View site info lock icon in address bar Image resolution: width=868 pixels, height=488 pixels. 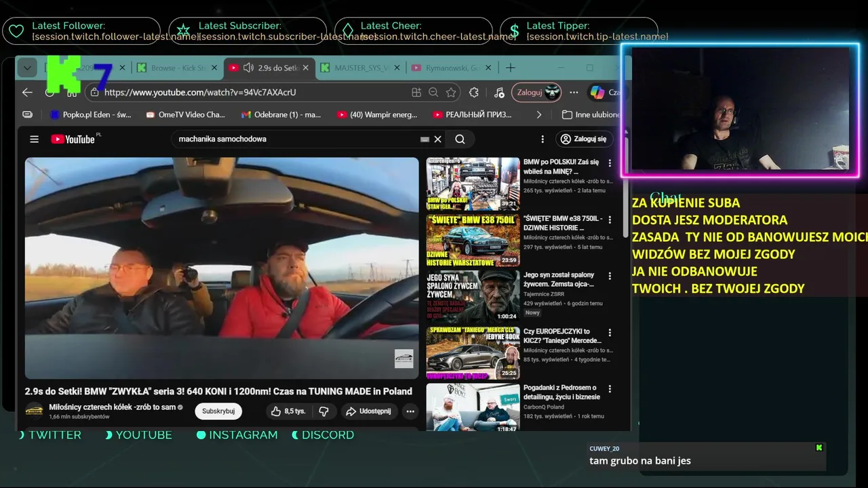[94, 92]
